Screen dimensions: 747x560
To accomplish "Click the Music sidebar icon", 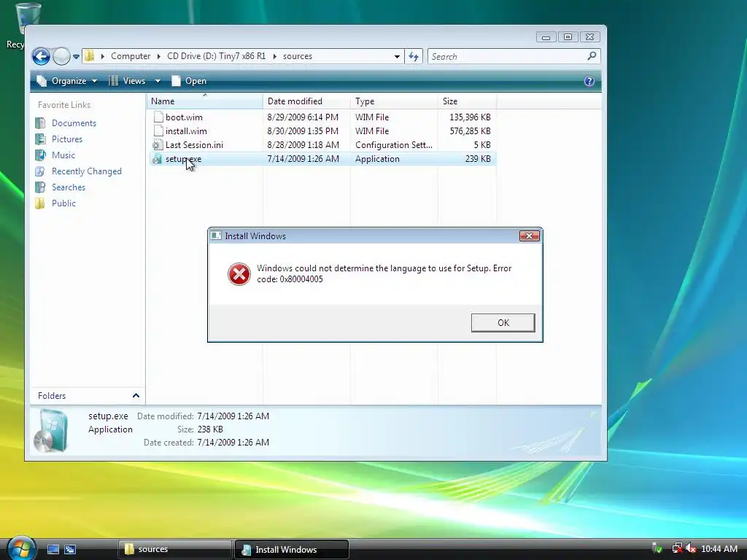I will 40,155.
